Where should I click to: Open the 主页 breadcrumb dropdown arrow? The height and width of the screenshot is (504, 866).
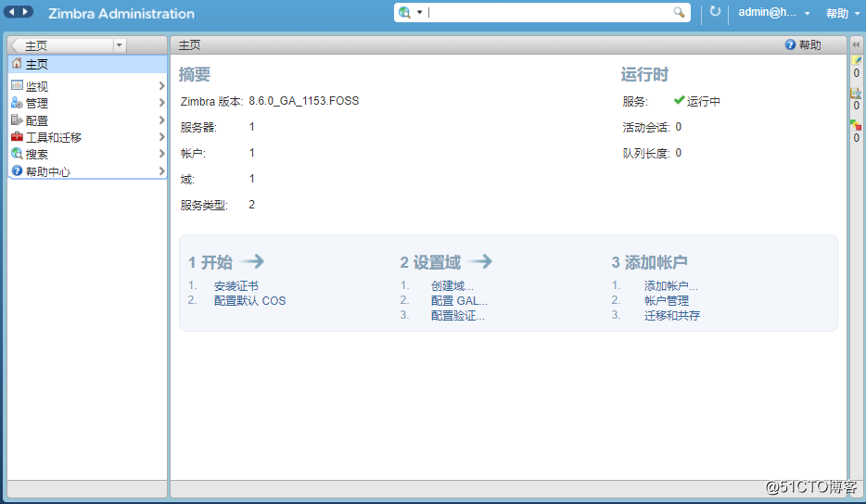pyautogui.click(x=120, y=45)
